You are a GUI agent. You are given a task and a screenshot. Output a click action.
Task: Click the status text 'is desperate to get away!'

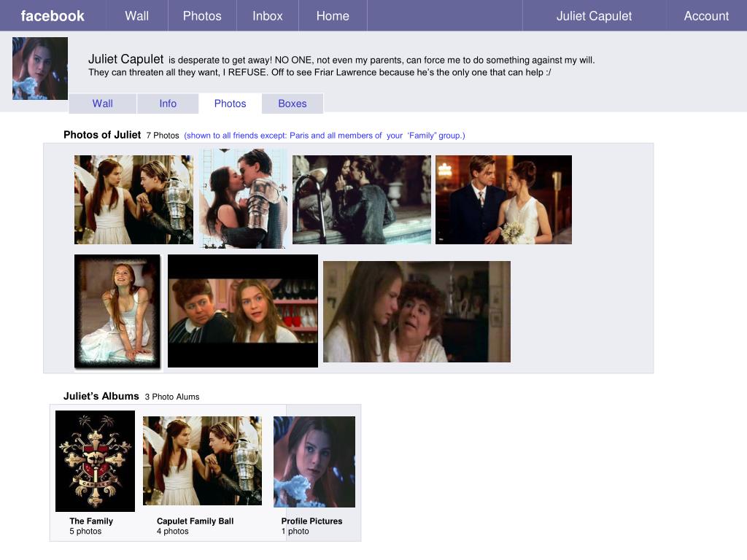(x=220, y=60)
